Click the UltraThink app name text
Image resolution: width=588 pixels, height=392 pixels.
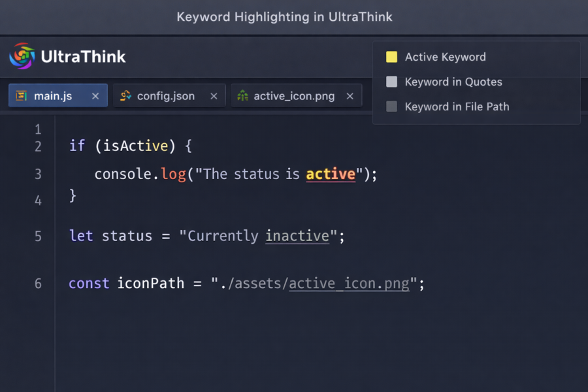[x=83, y=57]
